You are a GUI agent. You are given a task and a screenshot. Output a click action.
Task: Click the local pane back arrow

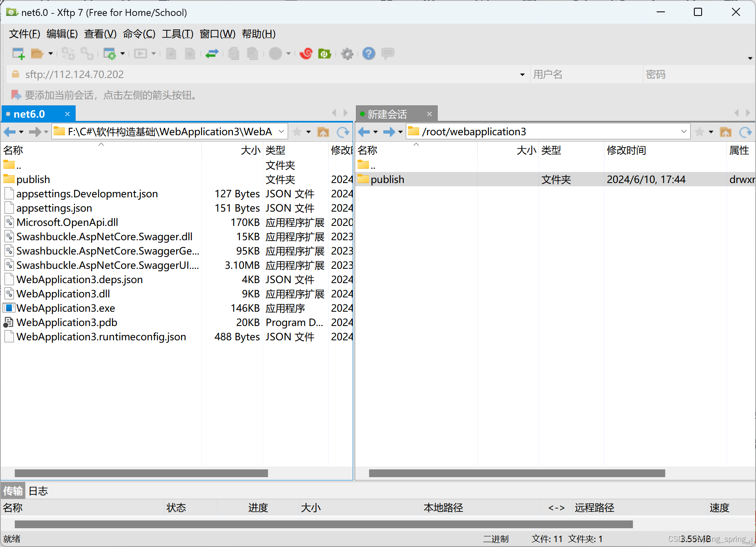click(x=10, y=132)
